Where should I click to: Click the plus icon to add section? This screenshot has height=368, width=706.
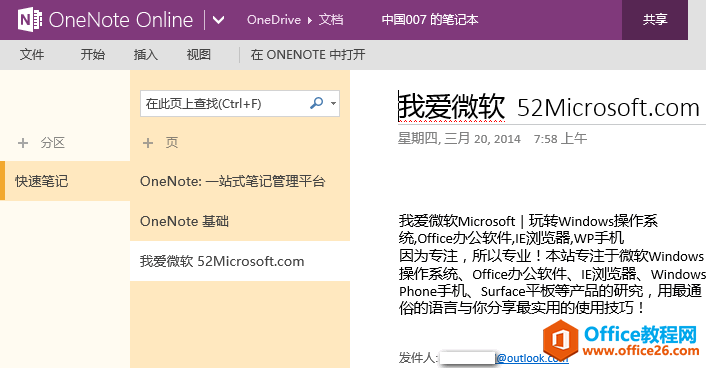pos(23,143)
